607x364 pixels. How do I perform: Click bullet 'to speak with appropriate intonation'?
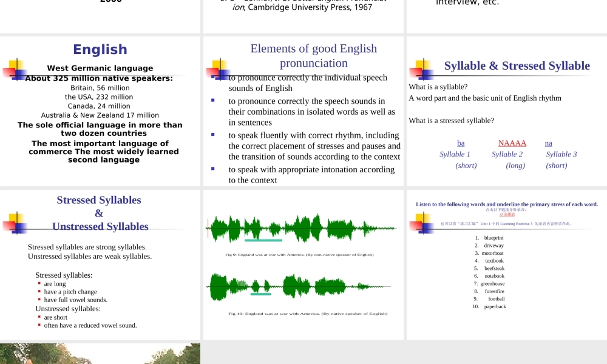point(311,175)
